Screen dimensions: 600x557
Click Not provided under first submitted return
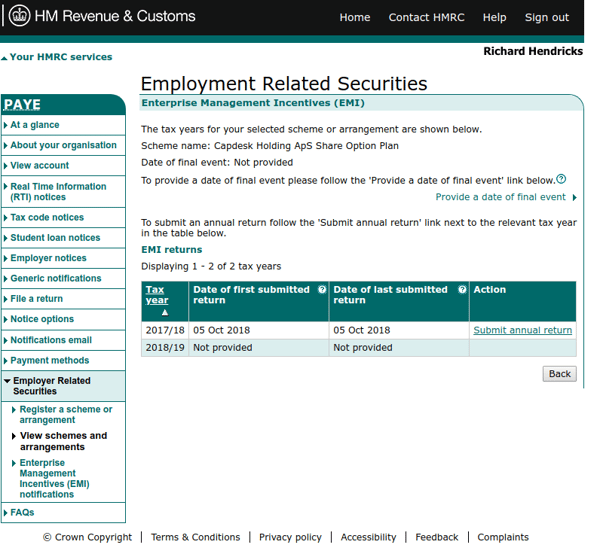(x=222, y=347)
